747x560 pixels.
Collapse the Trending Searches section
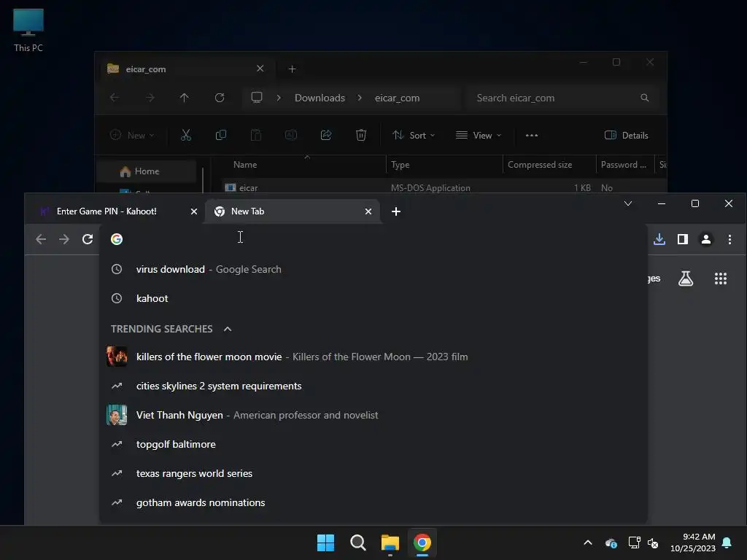pos(228,329)
